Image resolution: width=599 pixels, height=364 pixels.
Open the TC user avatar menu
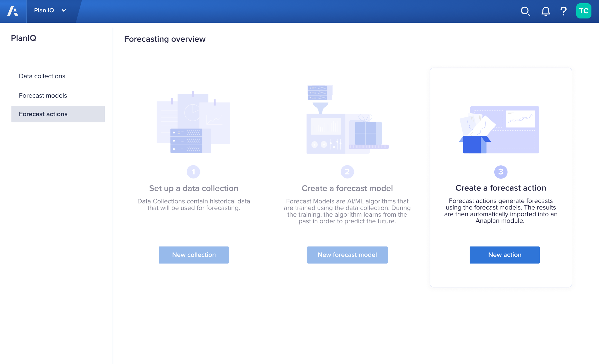click(583, 11)
